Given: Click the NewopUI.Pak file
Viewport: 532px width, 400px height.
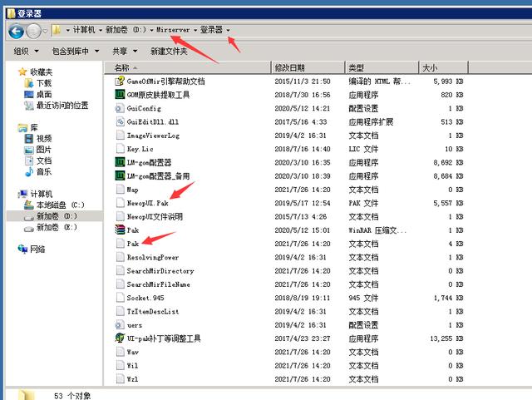Looking at the screenshot, I should (147, 202).
